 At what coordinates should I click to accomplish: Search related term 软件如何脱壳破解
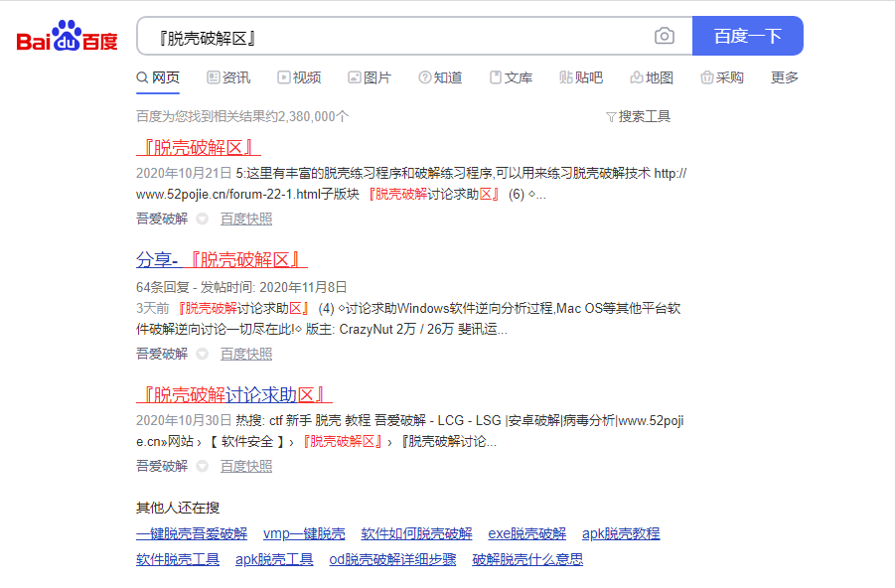(x=416, y=533)
